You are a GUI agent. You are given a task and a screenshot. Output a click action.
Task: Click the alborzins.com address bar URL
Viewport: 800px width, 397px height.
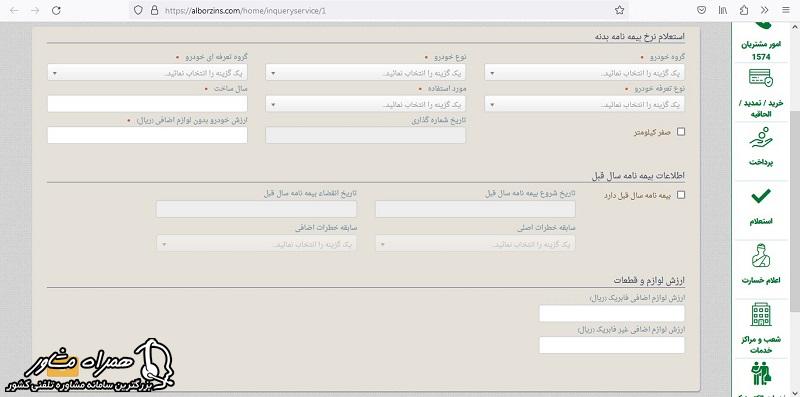tap(245, 10)
